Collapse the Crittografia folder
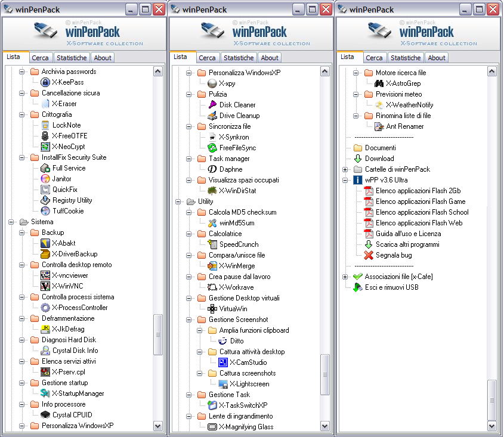504x437 pixels. click(22, 114)
